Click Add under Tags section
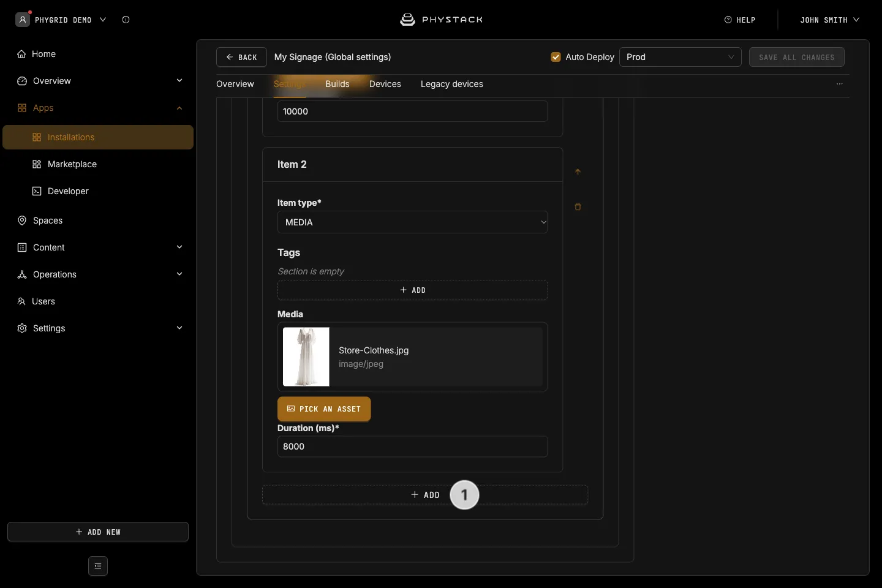 pyautogui.click(x=413, y=290)
